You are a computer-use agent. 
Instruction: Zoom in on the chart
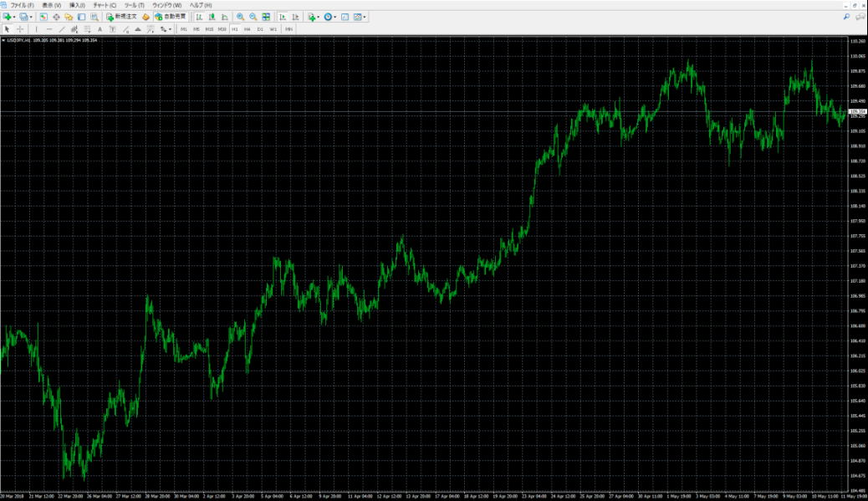pyautogui.click(x=240, y=17)
